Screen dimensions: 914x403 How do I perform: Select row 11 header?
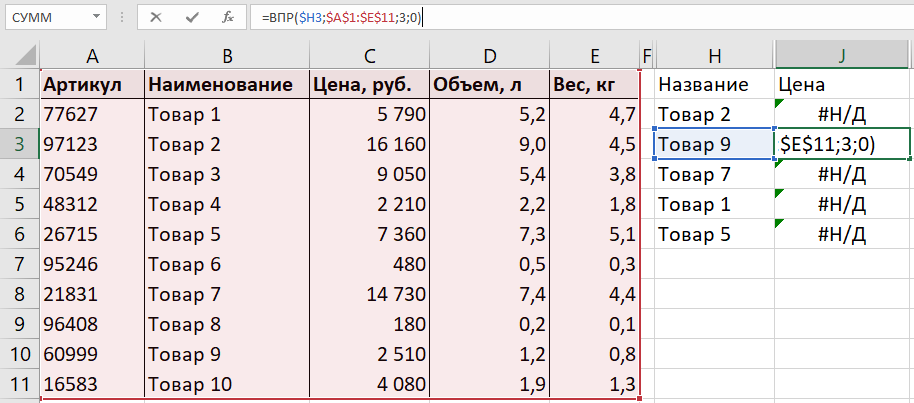point(19,384)
